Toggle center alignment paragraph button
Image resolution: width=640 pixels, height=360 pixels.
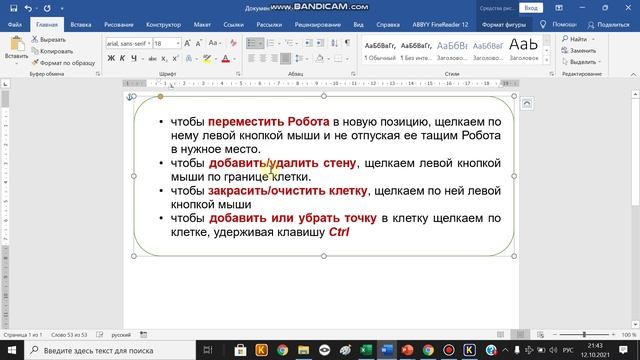point(263,59)
